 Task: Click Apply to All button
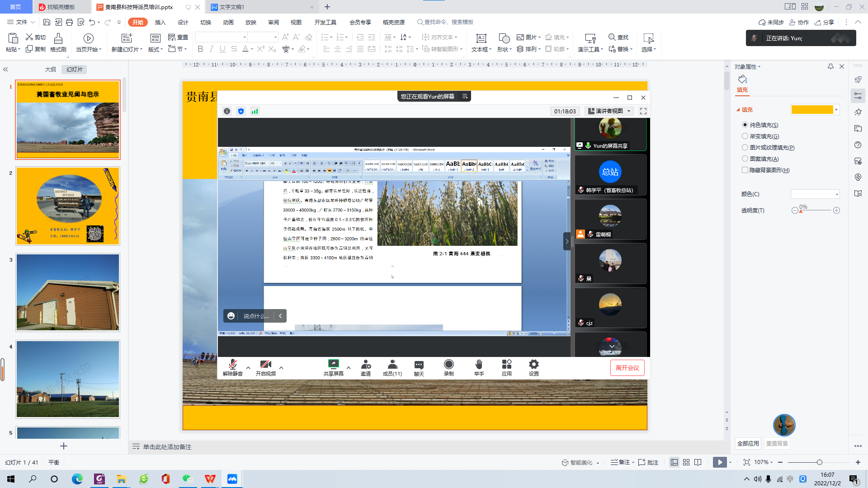[x=748, y=444]
